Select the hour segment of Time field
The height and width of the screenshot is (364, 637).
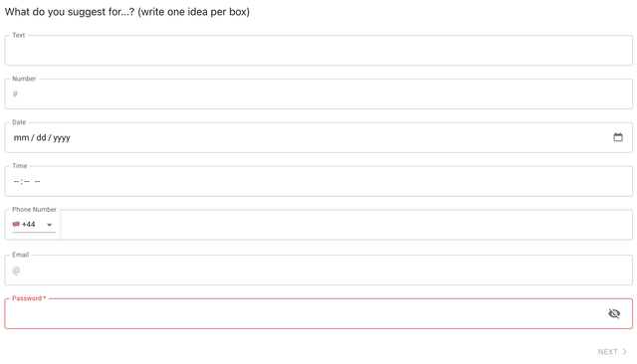pos(16,181)
